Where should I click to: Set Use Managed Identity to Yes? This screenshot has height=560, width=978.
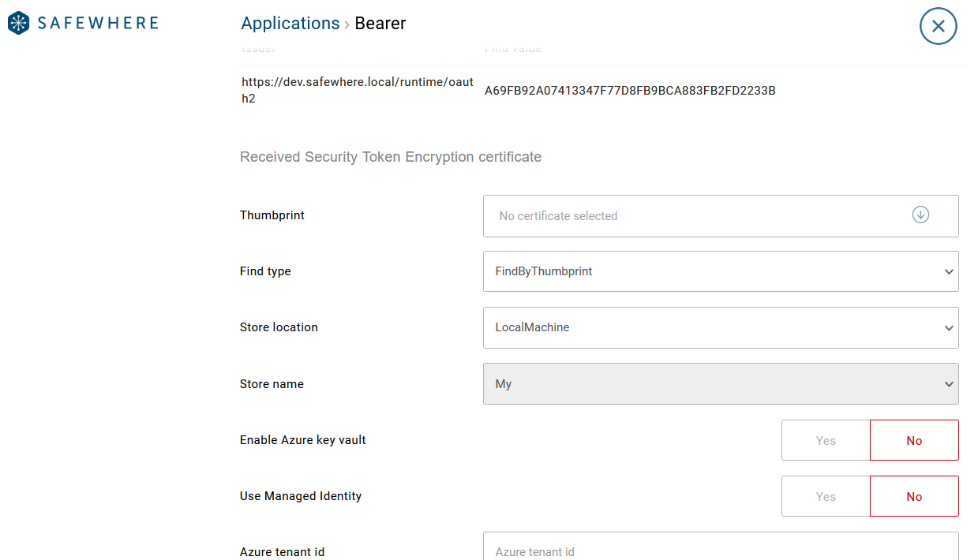826,496
